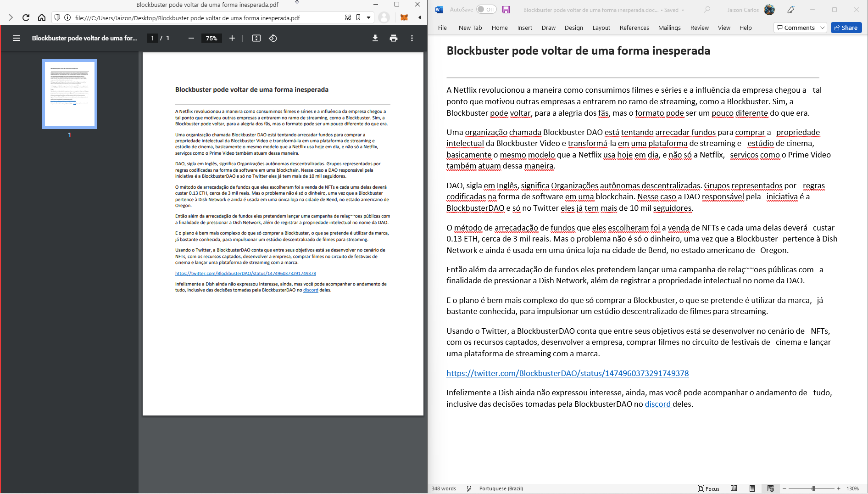This screenshot has width=868, height=494.
Task: Click PDF 75% zoom level field
Action: tap(211, 38)
